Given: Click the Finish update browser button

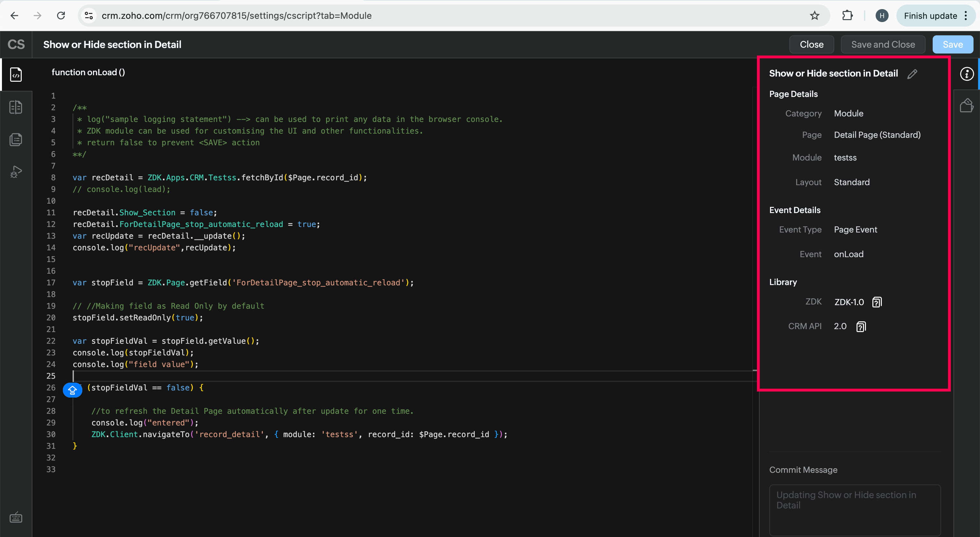Looking at the screenshot, I should coord(930,16).
